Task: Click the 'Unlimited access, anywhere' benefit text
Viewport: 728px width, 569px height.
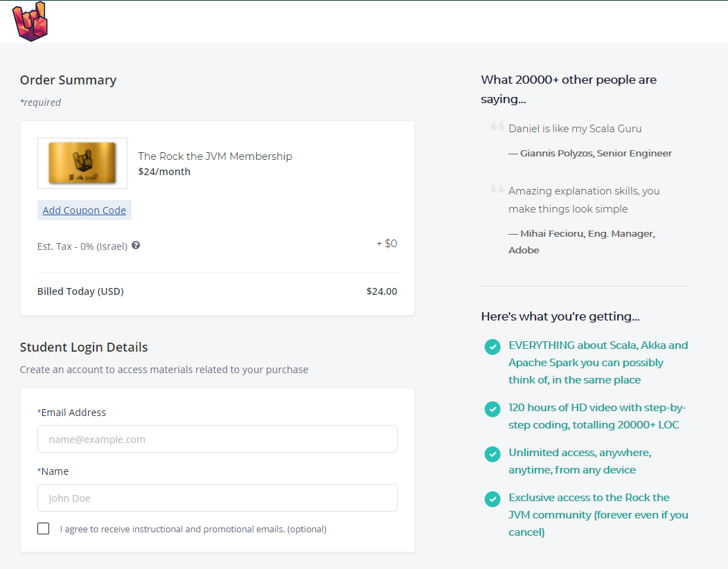Action: (x=580, y=461)
